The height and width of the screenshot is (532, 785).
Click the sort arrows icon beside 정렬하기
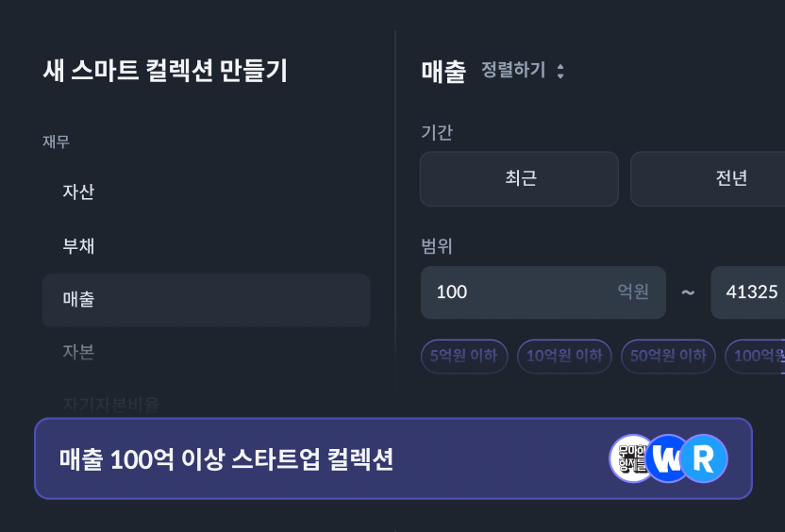click(560, 71)
